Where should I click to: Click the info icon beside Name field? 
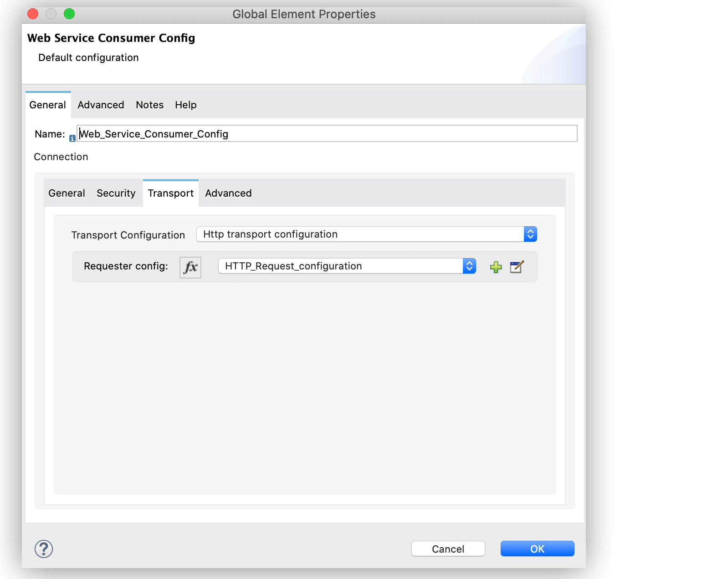pyautogui.click(x=72, y=138)
